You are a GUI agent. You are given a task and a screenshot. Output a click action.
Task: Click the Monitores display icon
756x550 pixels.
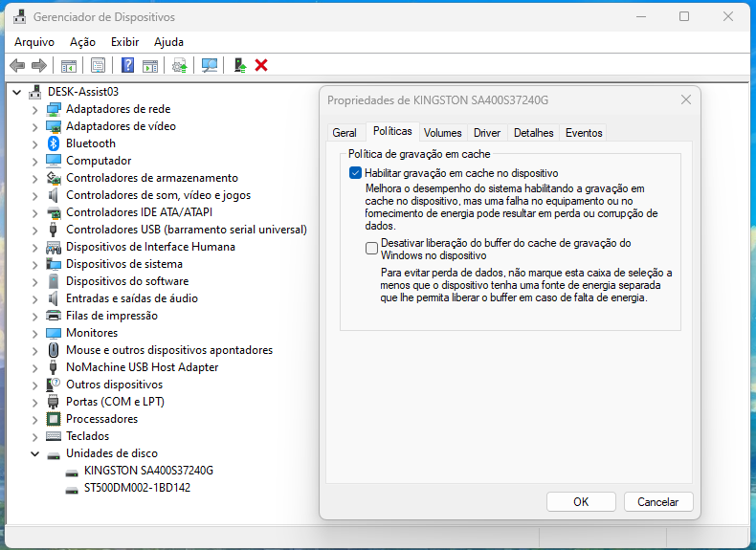click(54, 333)
